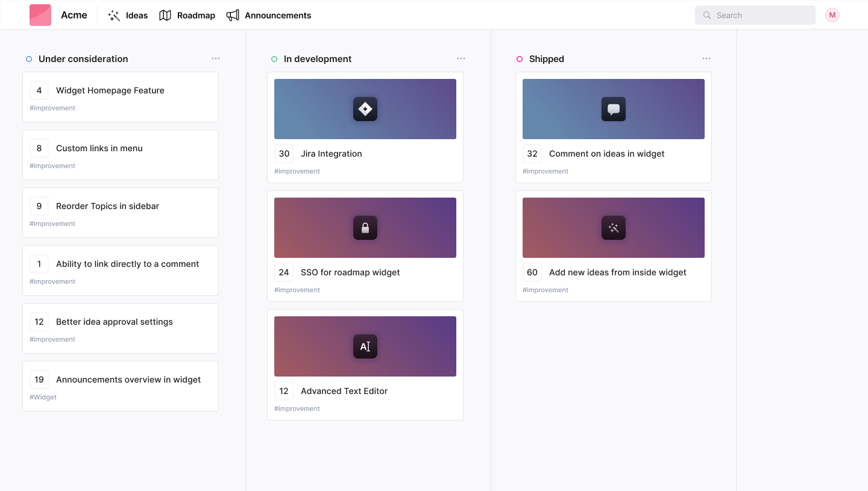The height and width of the screenshot is (491, 868).
Task: Click the lock icon on SSO roadmap widget cover
Action: 365,228
